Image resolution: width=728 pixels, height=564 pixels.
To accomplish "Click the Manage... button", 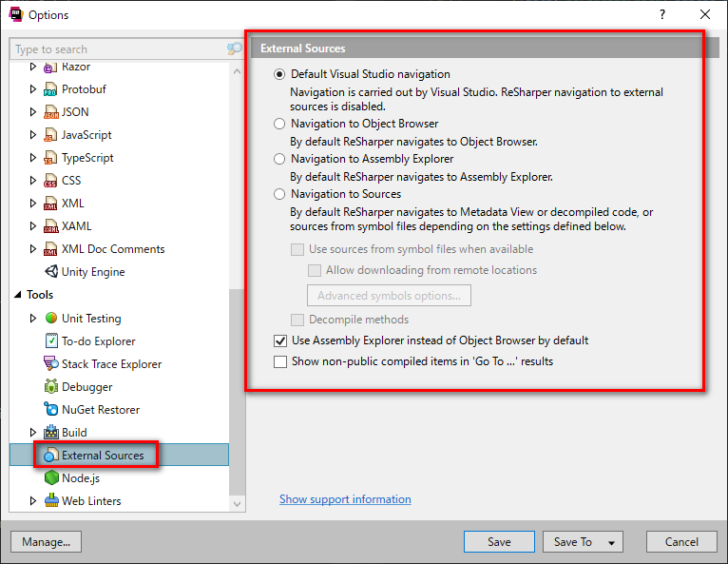I will 46,542.
